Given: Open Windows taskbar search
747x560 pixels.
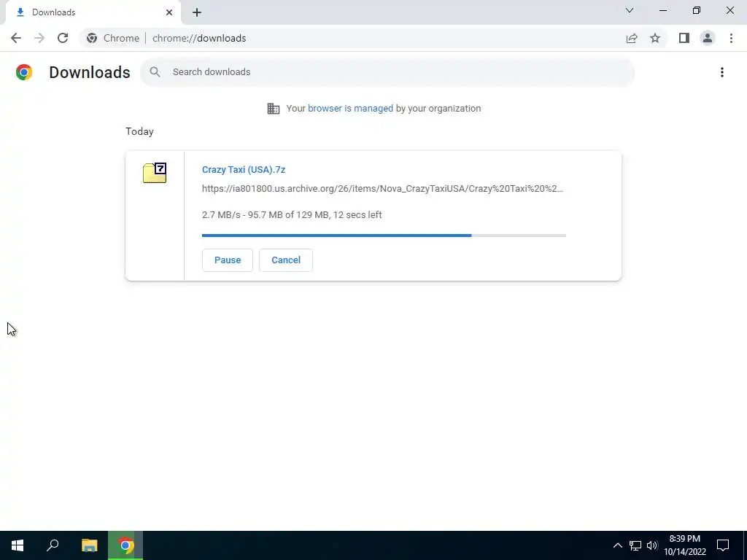Looking at the screenshot, I should point(53,545).
